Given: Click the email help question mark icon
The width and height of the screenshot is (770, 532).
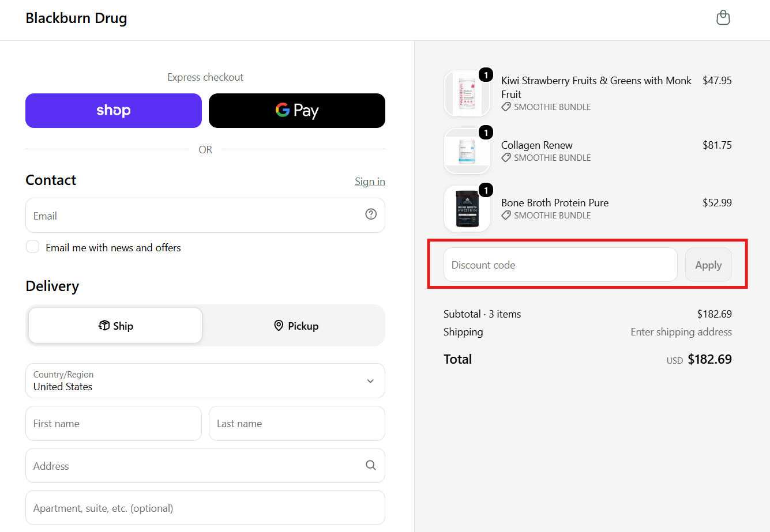Looking at the screenshot, I should [371, 214].
